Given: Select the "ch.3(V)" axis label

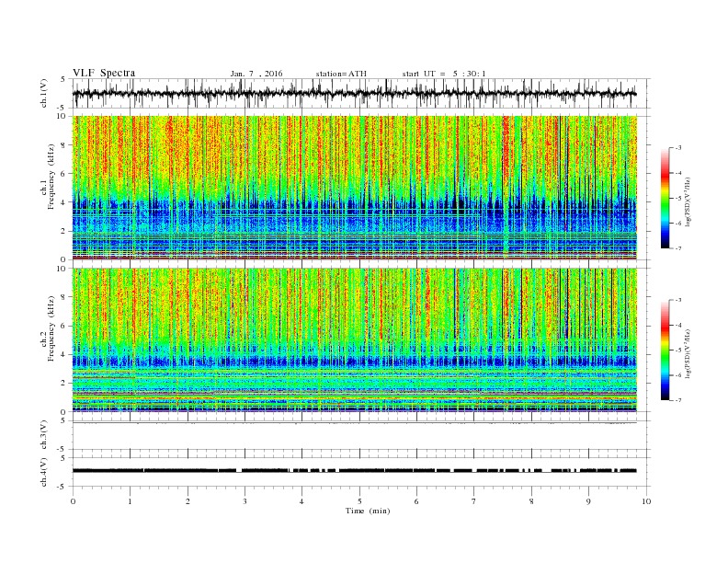Looking at the screenshot, I should point(44,435).
